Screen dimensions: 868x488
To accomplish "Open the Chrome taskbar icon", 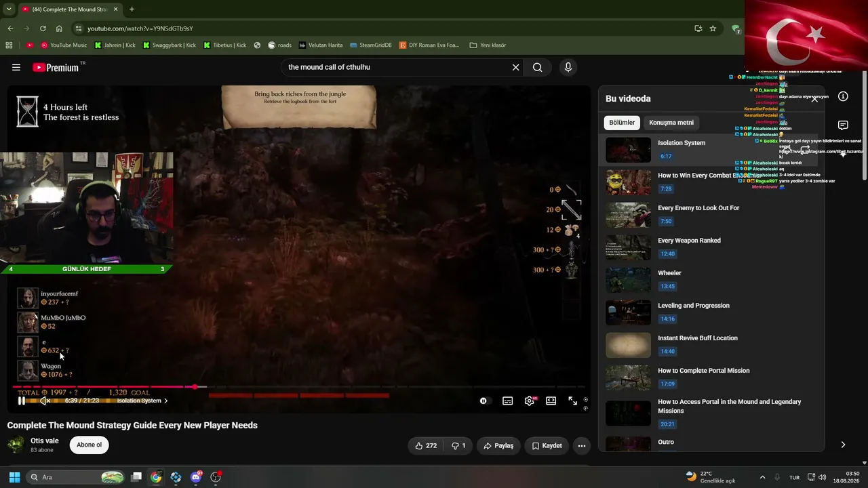I will (x=156, y=477).
